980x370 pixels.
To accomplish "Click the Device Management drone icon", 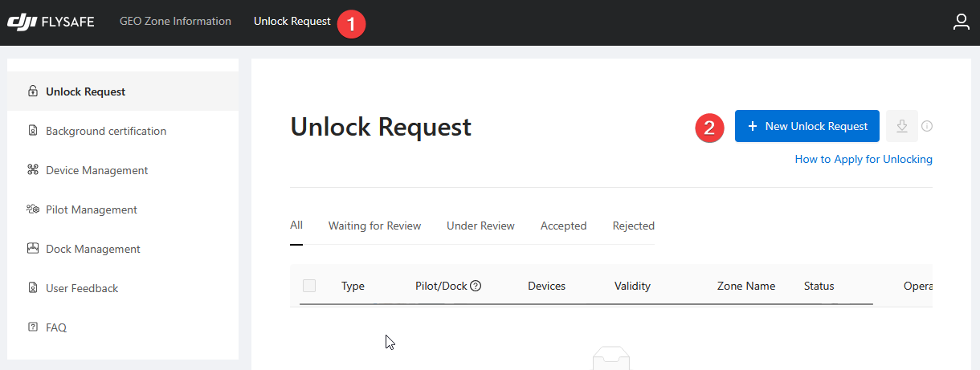I will pyautogui.click(x=33, y=170).
